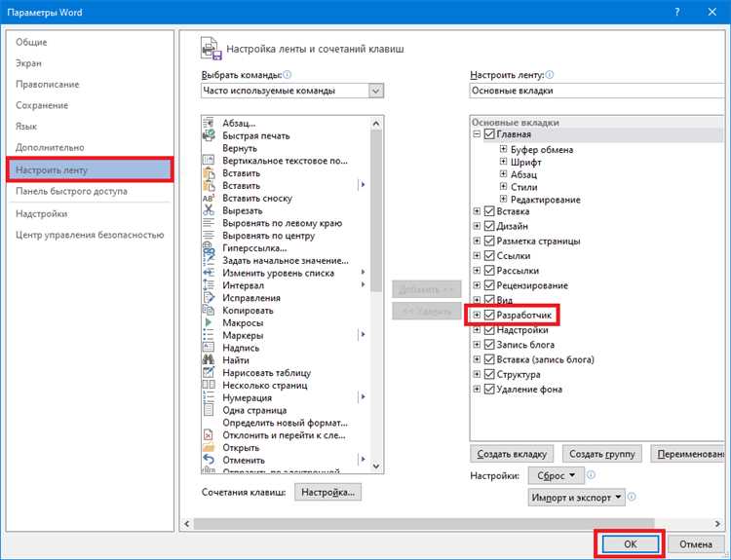Click the horizontal scroll right arrow
Image resolution: width=731 pixels, height=560 pixels.
tap(717, 524)
